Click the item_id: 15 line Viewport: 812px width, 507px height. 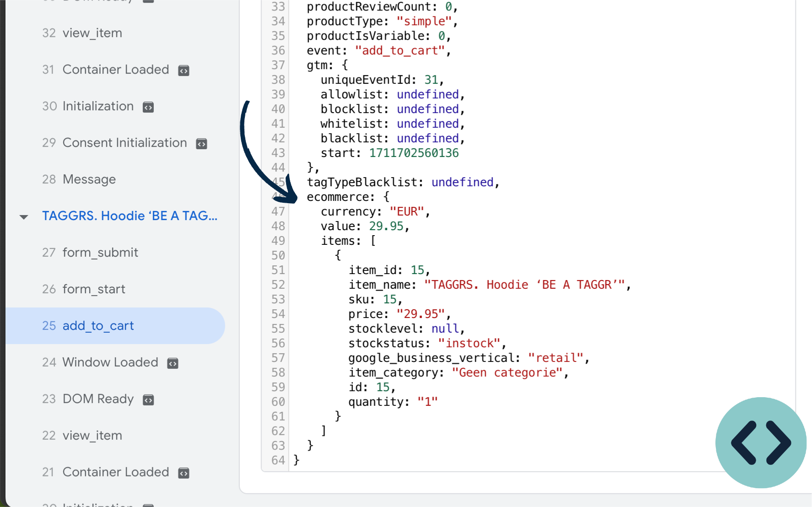pyautogui.click(x=389, y=270)
